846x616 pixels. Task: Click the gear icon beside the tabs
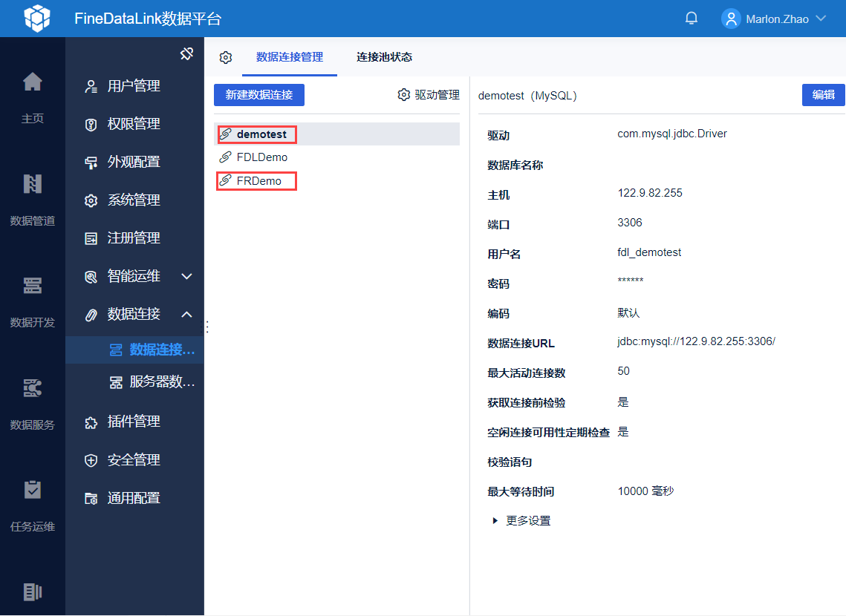click(x=226, y=57)
